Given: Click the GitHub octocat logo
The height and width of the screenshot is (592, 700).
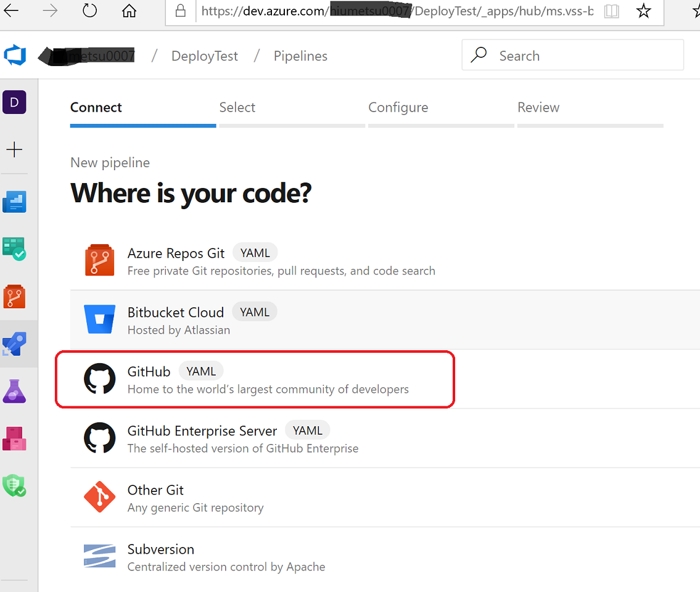Looking at the screenshot, I should 100,378.
